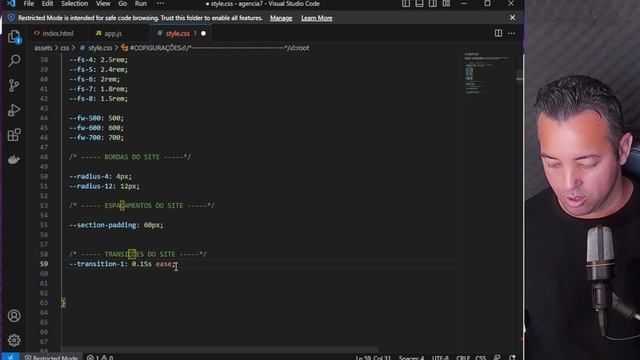Image resolution: width=640 pixels, height=360 pixels.
Task: Click the remote window indicator in status bar
Action: pyautogui.click(x=10, y=357)
